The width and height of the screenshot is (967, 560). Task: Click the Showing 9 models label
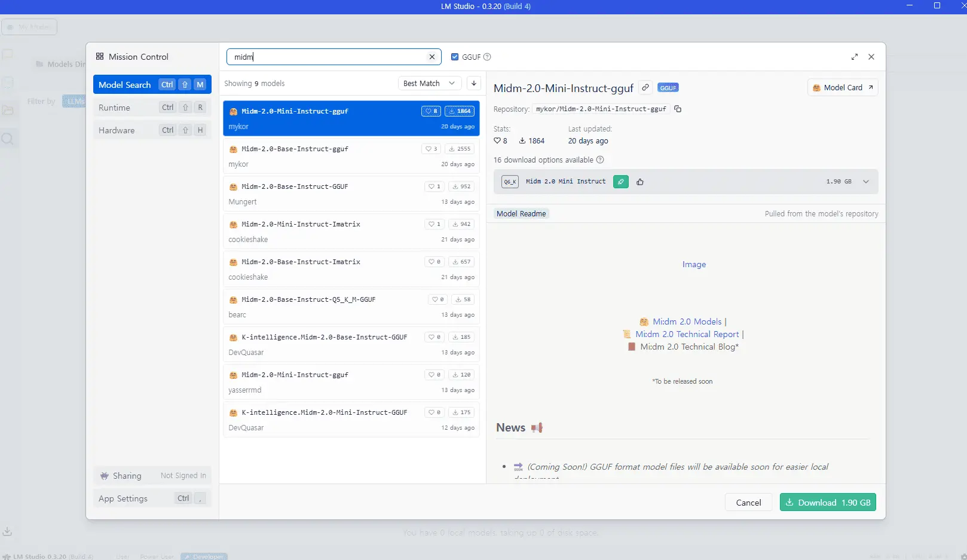pos(254,83)
